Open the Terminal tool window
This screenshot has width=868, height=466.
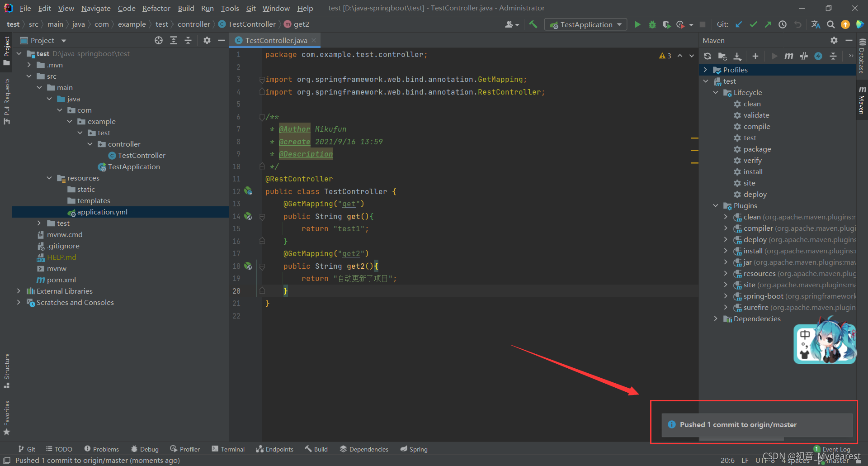228,449
